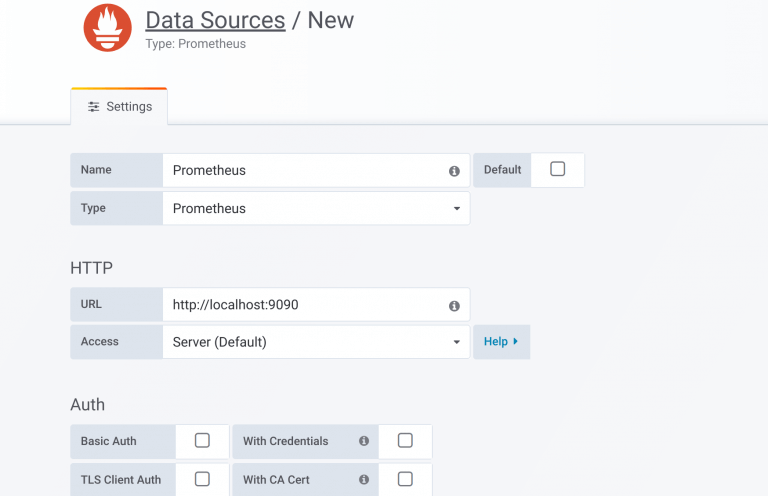Click the info icon in URL field

(454, 306)
